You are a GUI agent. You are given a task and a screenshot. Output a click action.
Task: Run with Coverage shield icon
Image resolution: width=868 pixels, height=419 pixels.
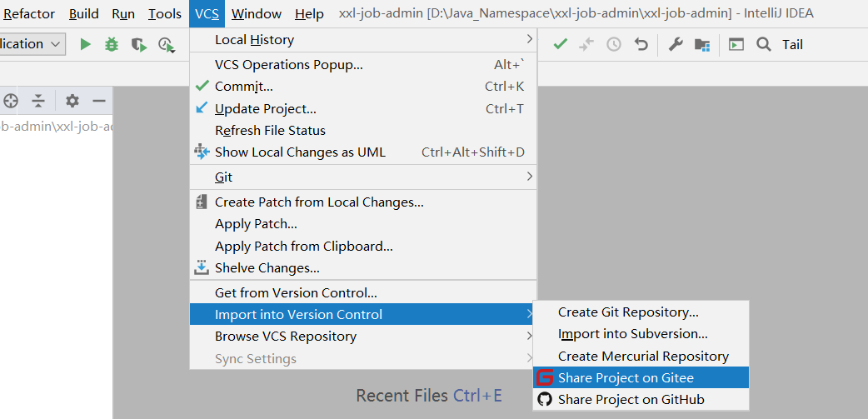click(138, 44)
